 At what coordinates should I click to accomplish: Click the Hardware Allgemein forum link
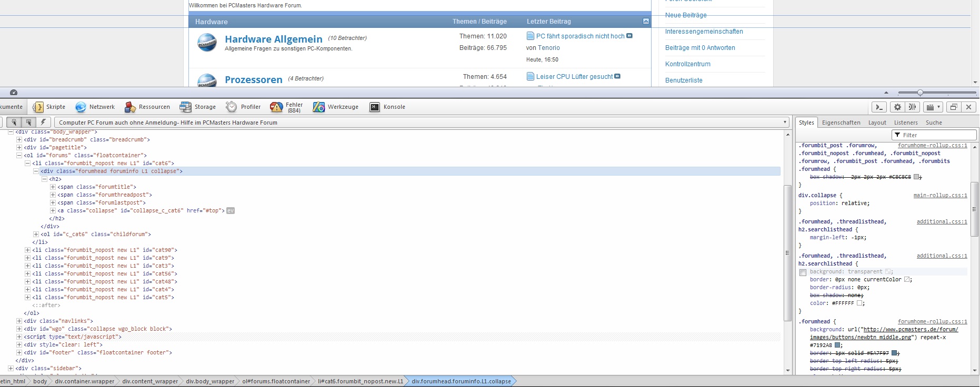273,39
